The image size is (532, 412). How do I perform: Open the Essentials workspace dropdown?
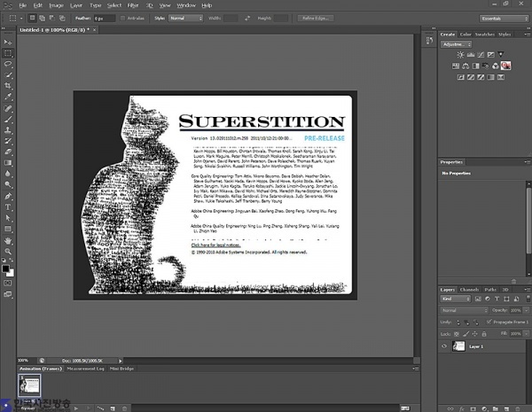504,19
